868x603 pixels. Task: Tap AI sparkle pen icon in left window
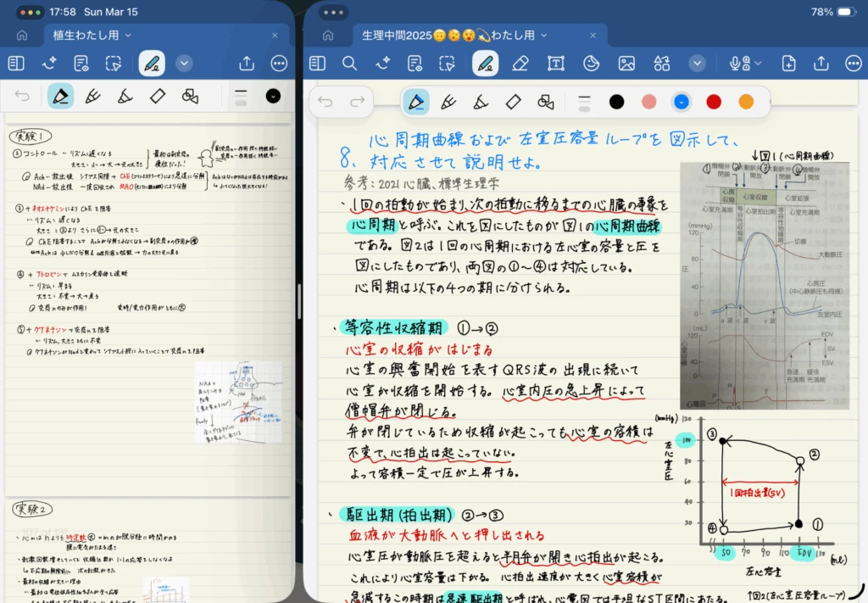tap(49, 63)
